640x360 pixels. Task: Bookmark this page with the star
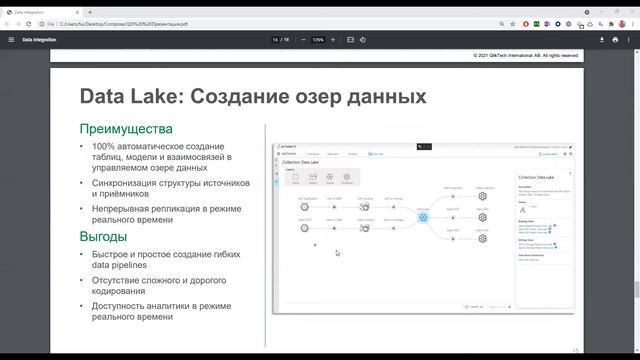coord(513,24)
